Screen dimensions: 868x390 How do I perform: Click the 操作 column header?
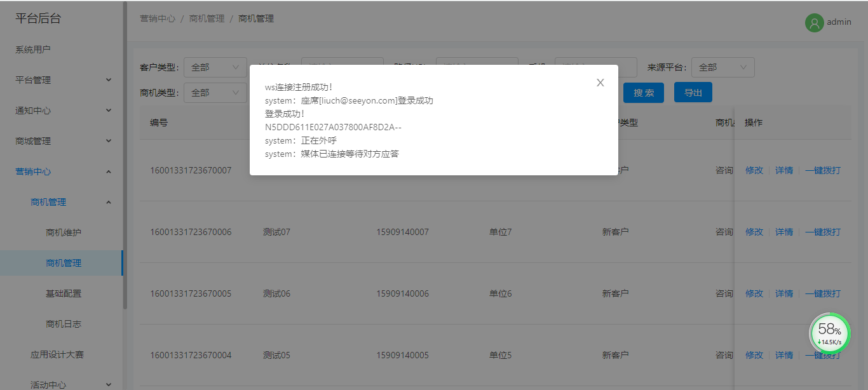coord(754,123)
